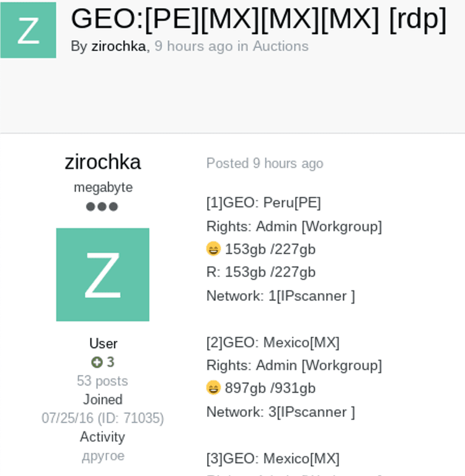Click the emoji next to 897gb /931gb
Screen dimensions: 465x476
point(213,388)
